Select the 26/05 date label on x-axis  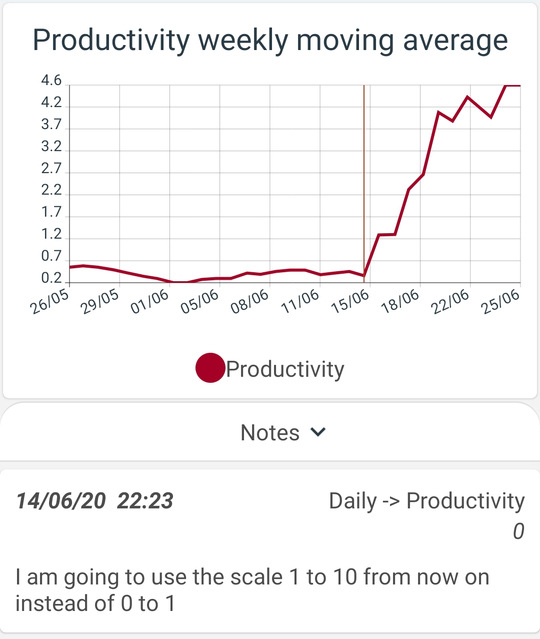49,302
